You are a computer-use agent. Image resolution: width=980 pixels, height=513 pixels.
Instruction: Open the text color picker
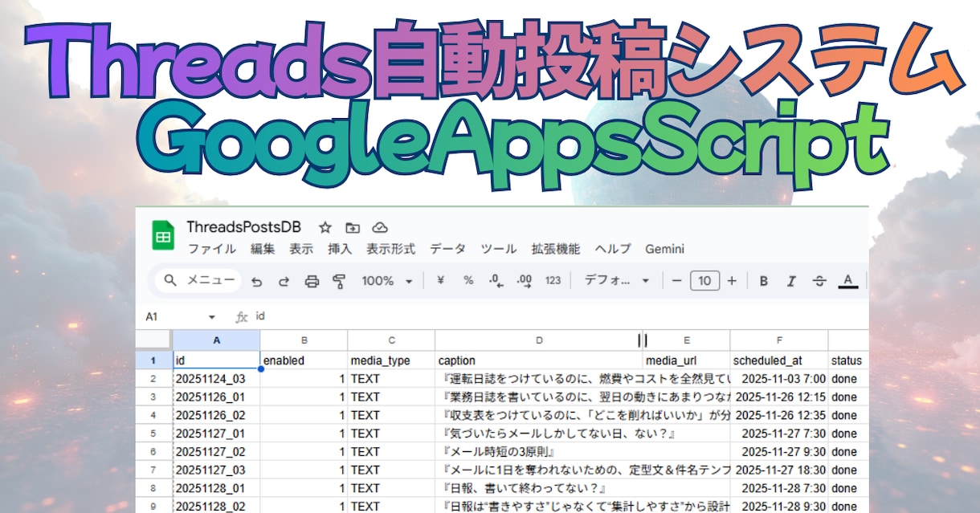pyautogui.click(x=847, y=281)
